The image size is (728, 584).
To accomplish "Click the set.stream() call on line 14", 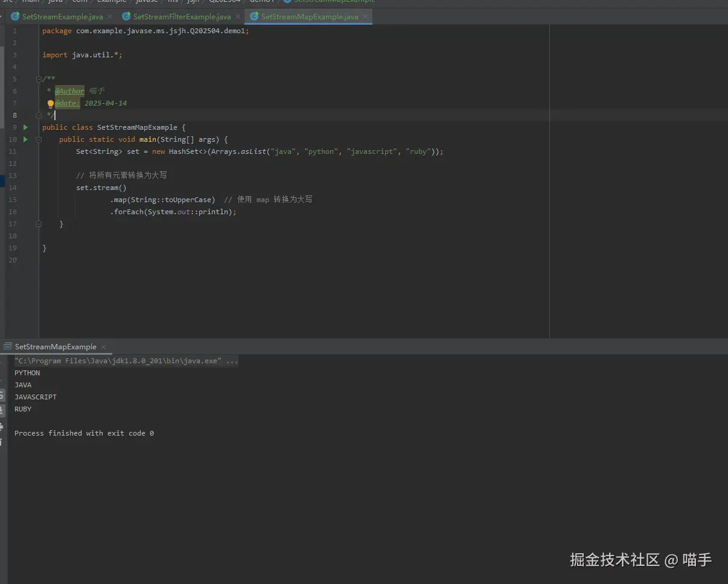I will pyautogui.click(x=101, y=188).
